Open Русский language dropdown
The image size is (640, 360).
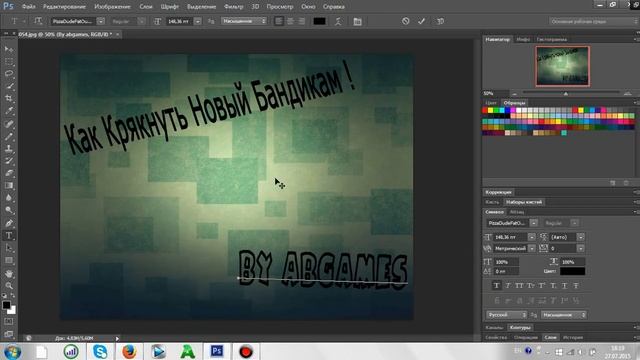pyautogui.click(x=507, y=315)
